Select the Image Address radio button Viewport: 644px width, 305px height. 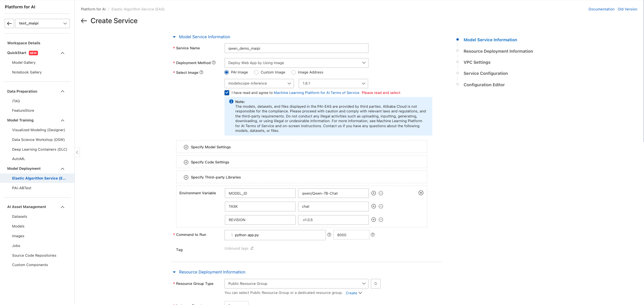[x=294, y=72]
